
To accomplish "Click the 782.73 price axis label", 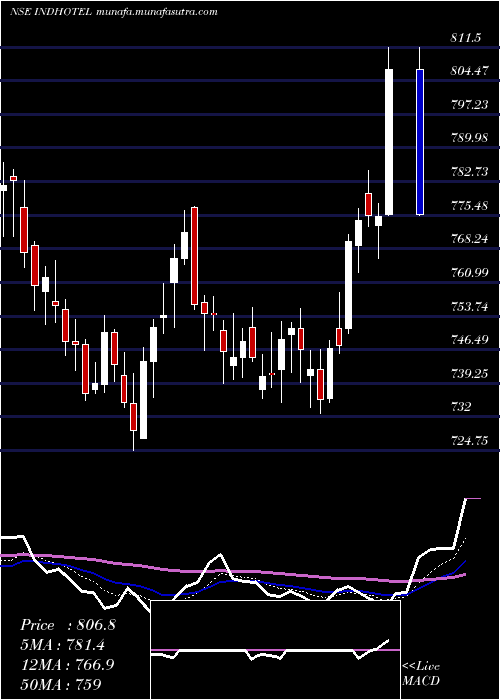I will tap(469, 172).
